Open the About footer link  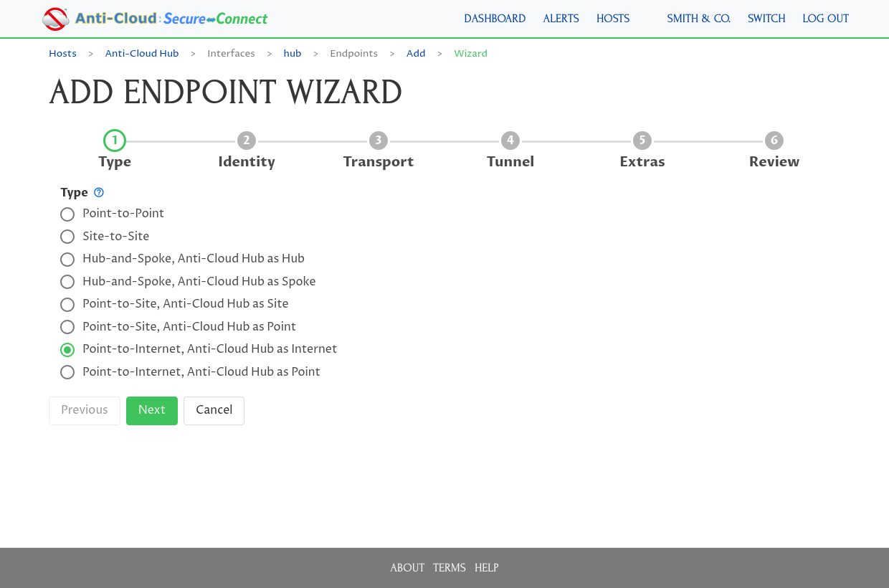click(407, 568)
